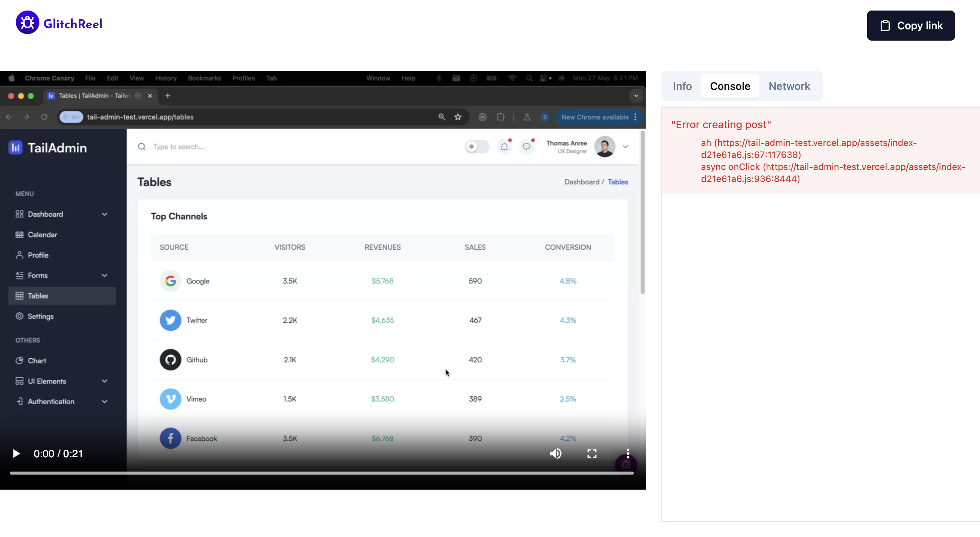980x537 pixels.
Task: Click Thomas Anree profile avatar
Action: click(x=604, y=147)
